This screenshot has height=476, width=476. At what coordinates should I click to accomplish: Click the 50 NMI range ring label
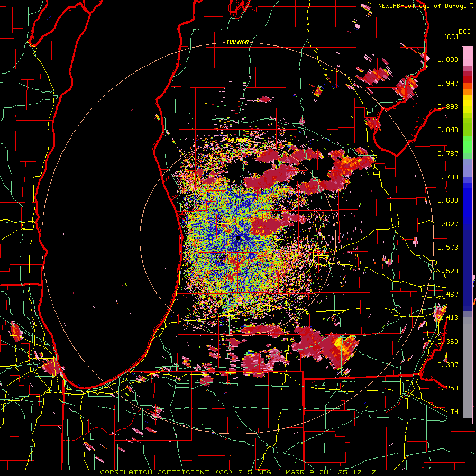[237, 140]
